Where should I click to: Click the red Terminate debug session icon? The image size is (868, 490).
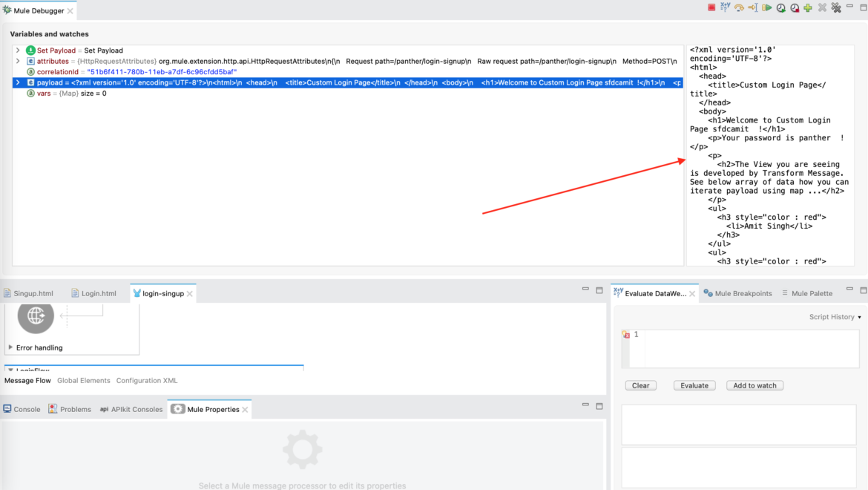click(x=711, y=7)
